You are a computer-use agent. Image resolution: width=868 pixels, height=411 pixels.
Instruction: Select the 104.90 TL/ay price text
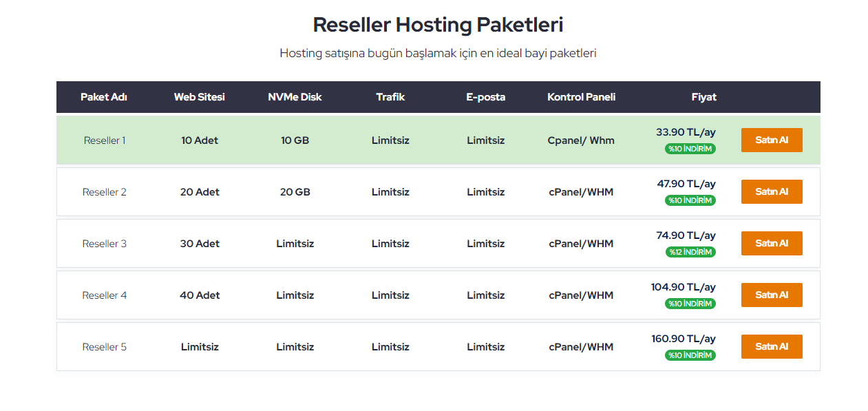tap(684, 287)
